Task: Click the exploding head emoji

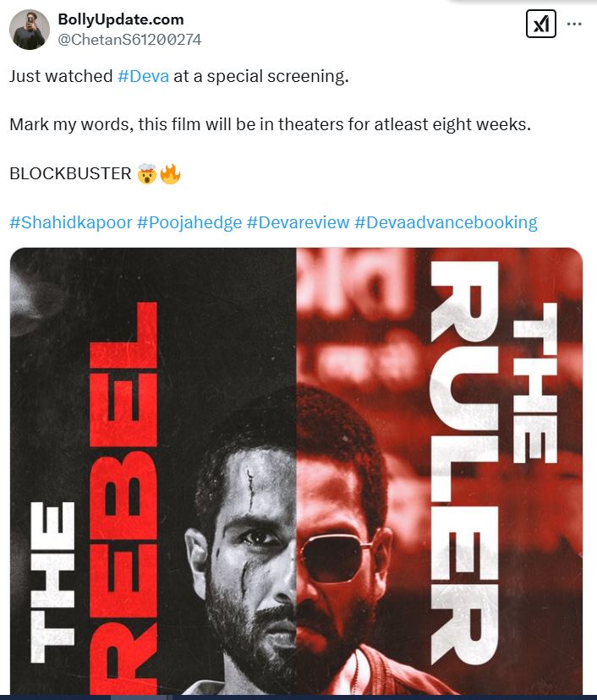Action: (147, 173)
